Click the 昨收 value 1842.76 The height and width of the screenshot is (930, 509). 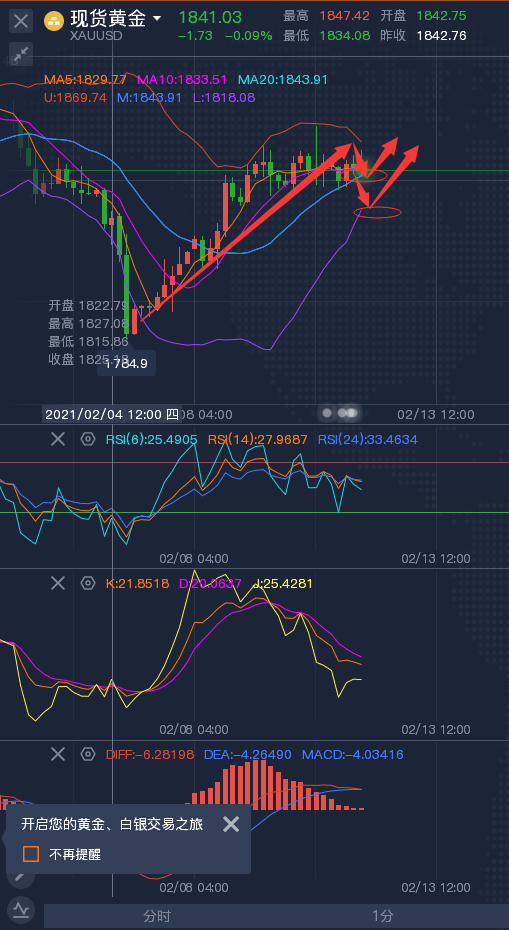(x=441, y=36)
